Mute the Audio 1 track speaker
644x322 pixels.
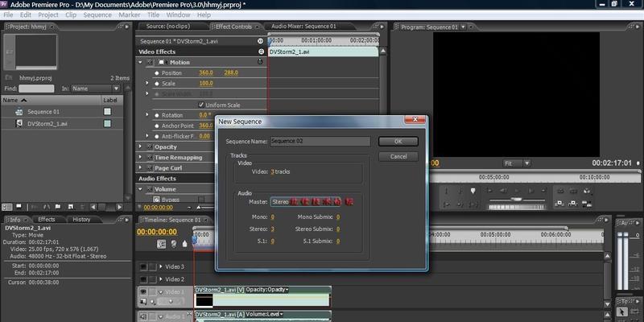(144, 316)
